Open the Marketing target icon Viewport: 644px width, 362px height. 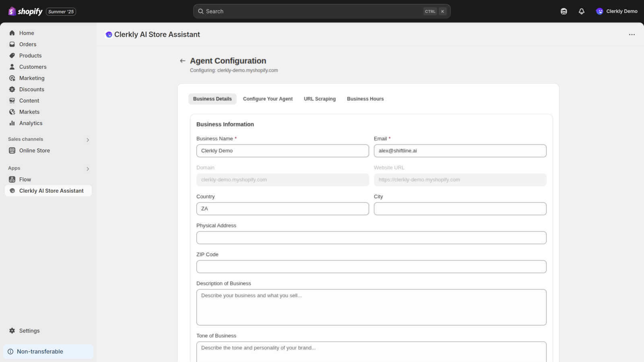[x=12, y=78]
